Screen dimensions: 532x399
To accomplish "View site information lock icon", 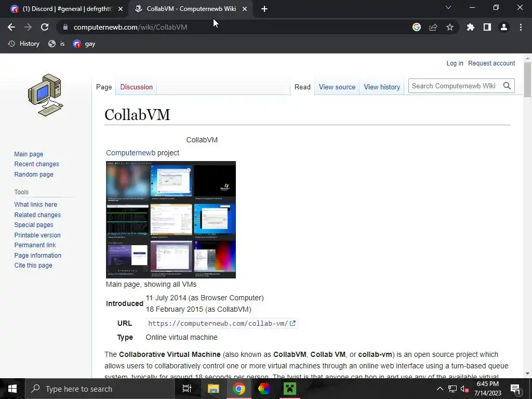I will [x=65, y=27].
